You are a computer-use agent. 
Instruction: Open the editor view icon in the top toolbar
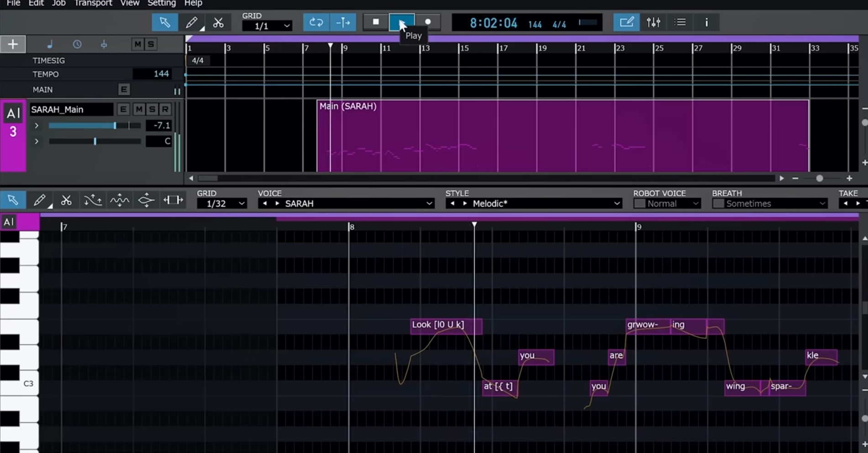(x=626, y=22)
